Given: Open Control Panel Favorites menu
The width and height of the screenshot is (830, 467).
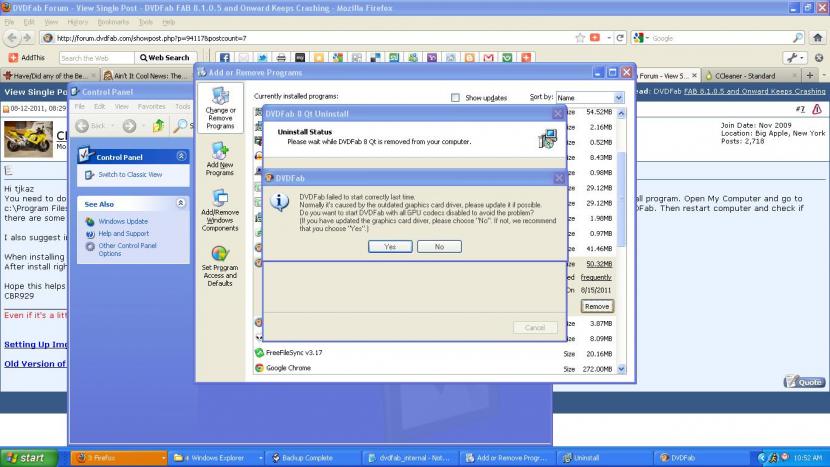Looking at the screenshot, I should click(151, 106).
